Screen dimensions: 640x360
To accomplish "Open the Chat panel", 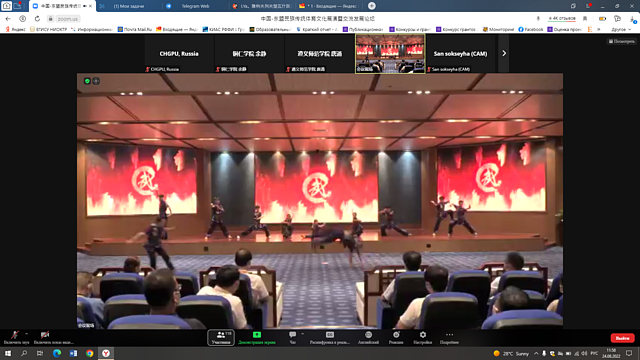I will click(x=292, y=338).
